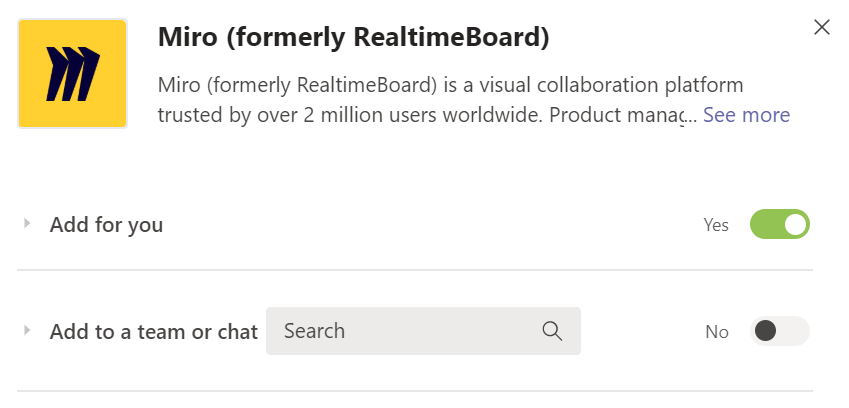Click the dark knob on the off switch

coord(766,331)
